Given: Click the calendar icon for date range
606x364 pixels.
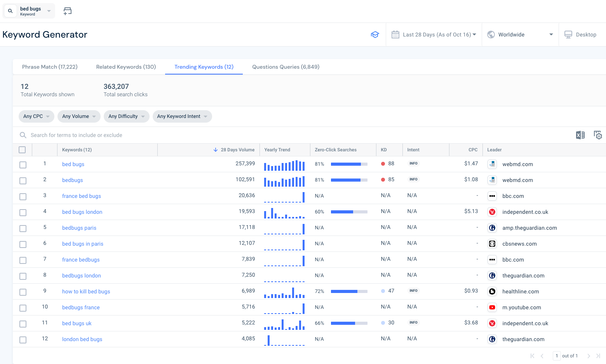Looking at the screenshot, I should point(395,35).
